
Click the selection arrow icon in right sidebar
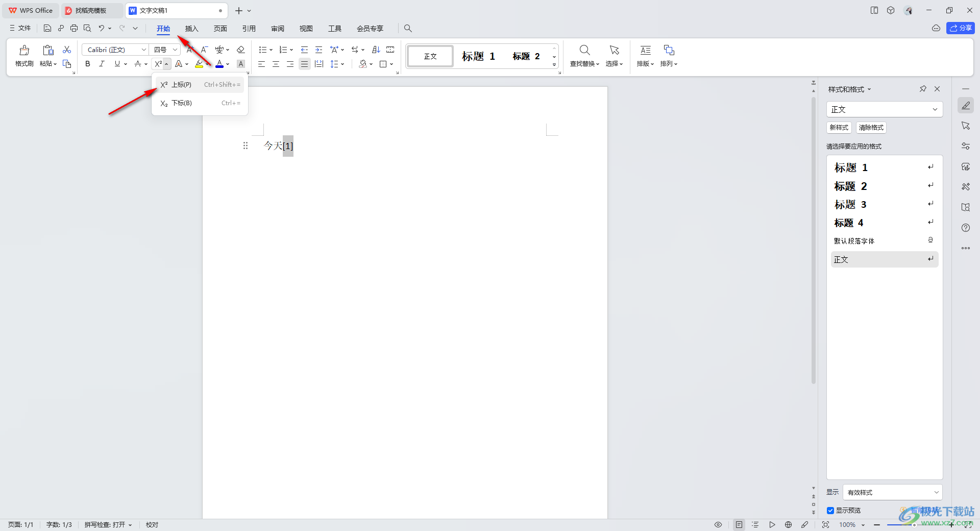pyautogui.click(x=966, y=126)
